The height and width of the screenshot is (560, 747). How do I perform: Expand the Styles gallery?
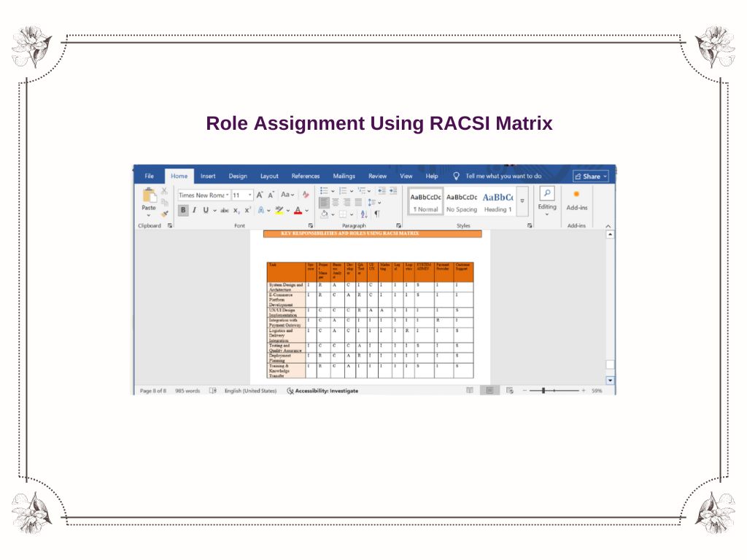[x=522, y=201]
